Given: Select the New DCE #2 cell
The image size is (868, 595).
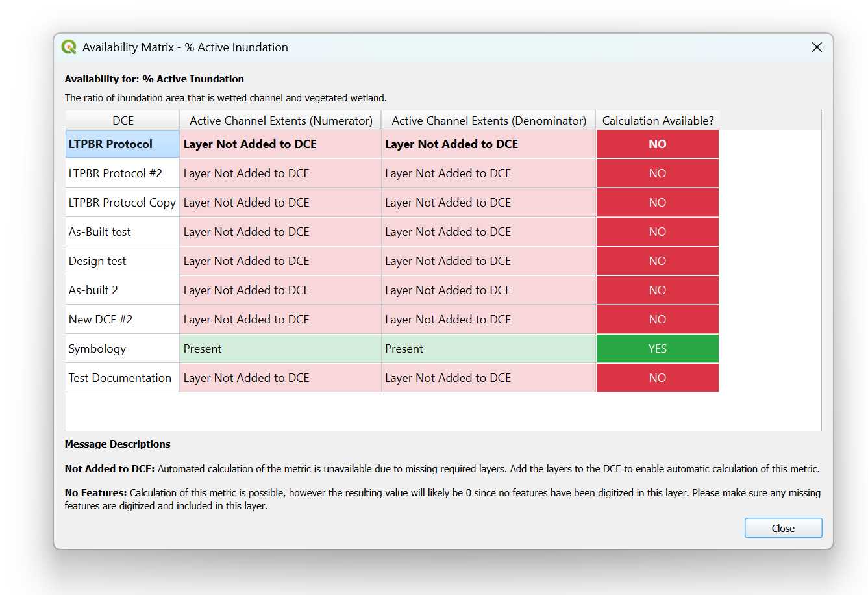Looking at the screenshot, I should click(x=123, y=320).
